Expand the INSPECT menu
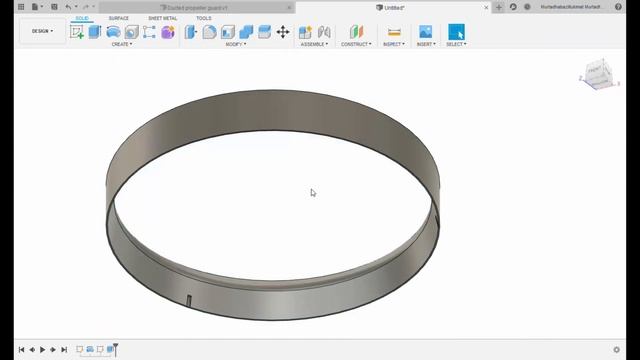Image resolution: width=640 pixels, height=360 pixels. (x=394, y=44)
